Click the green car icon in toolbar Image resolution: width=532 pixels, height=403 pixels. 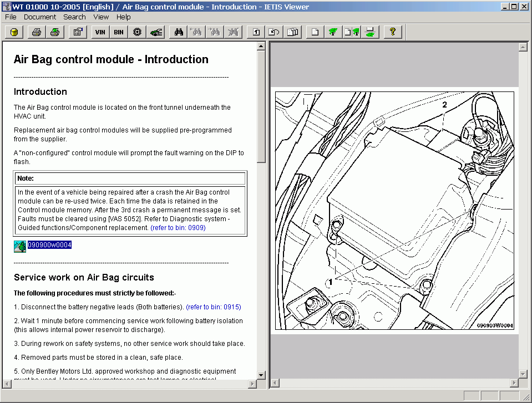156,32
